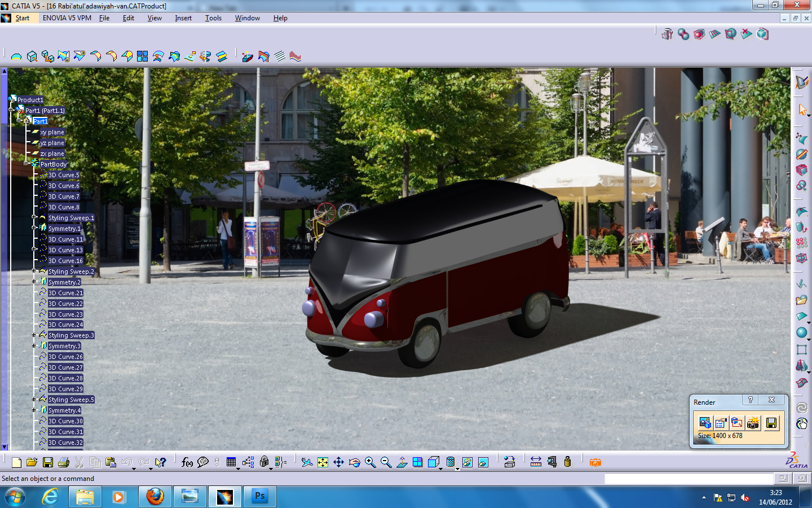This screenshot has width=812, height=508.
Task: Expand the Styling Sweep.2 tree node
Action: click(33, 271)
